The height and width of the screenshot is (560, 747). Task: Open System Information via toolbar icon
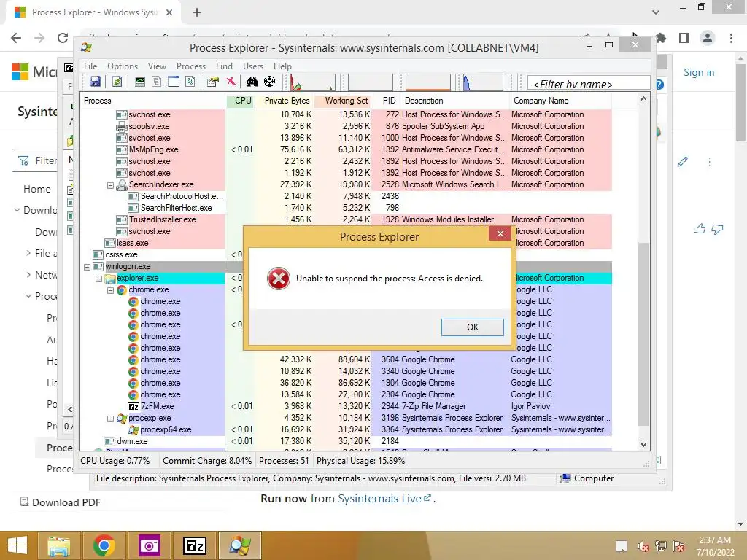click(139, 82)
